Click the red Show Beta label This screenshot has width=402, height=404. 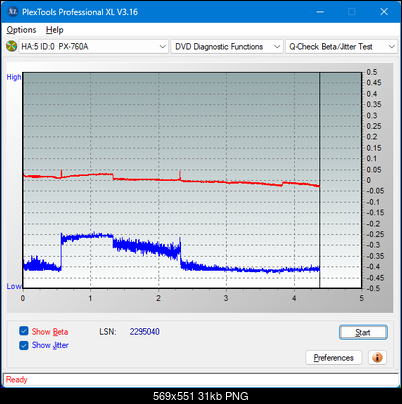(x=50, y=332)
